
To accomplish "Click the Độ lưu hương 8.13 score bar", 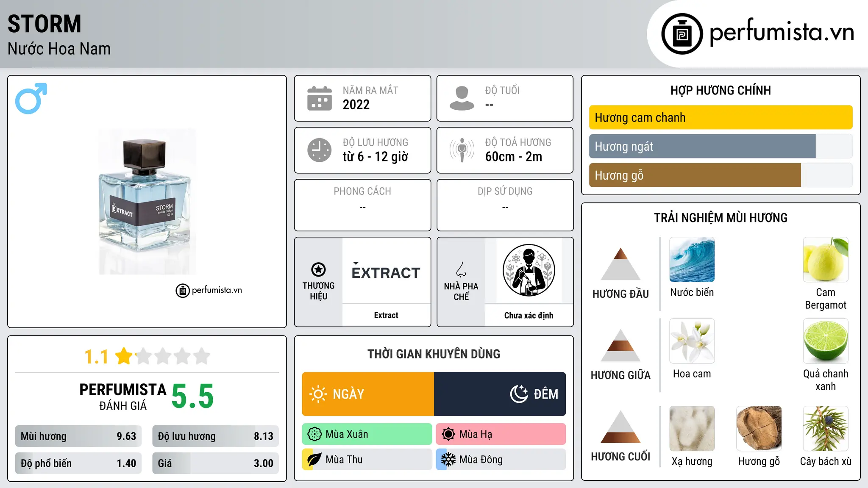I will 215,436.
